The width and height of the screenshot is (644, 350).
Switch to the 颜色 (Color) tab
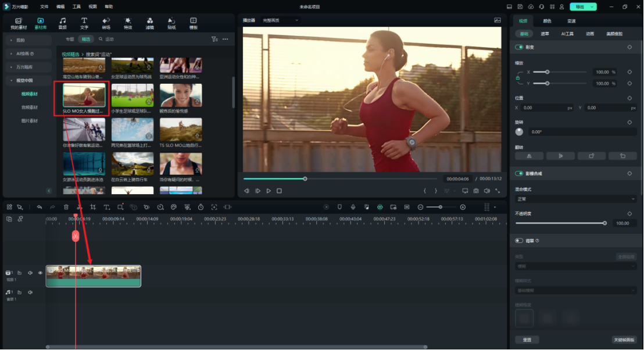click(547, 21)
